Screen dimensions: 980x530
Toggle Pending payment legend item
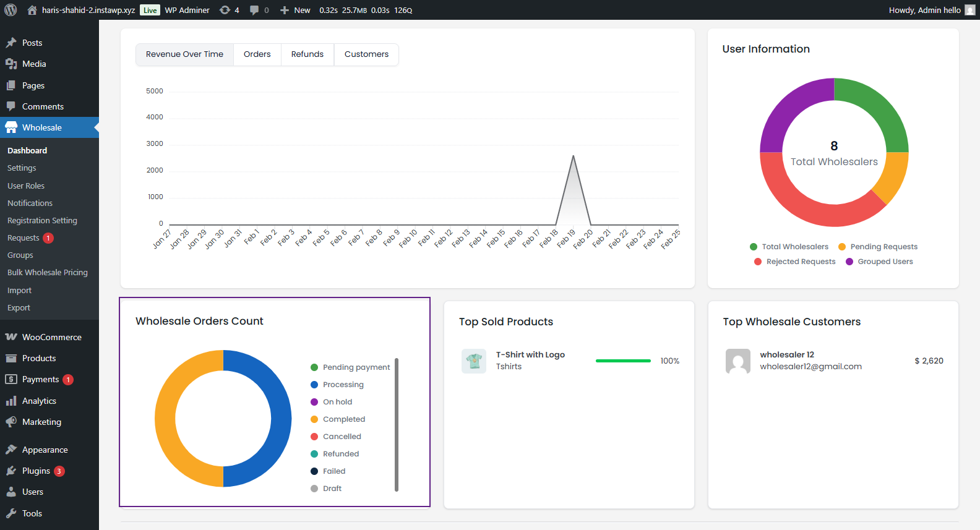[x=350, y=367]
